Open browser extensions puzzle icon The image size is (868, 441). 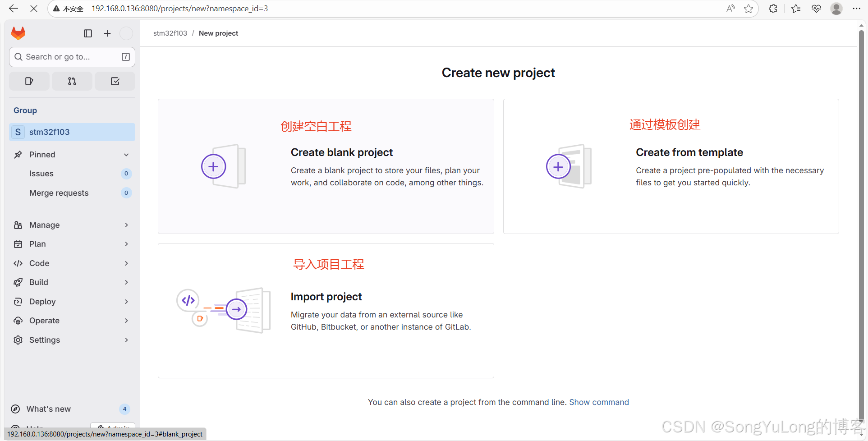pos(773,9)
